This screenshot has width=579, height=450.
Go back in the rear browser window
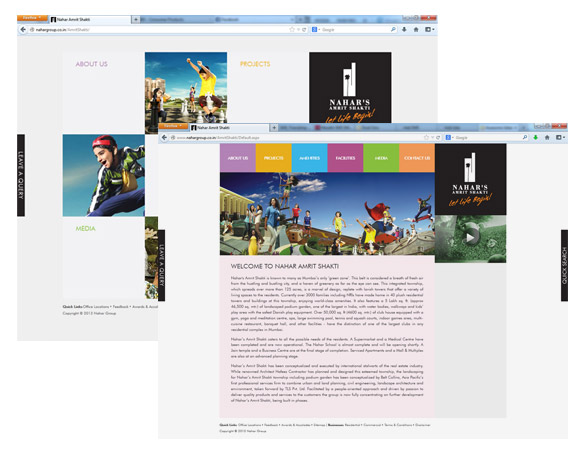pos(23,30)
